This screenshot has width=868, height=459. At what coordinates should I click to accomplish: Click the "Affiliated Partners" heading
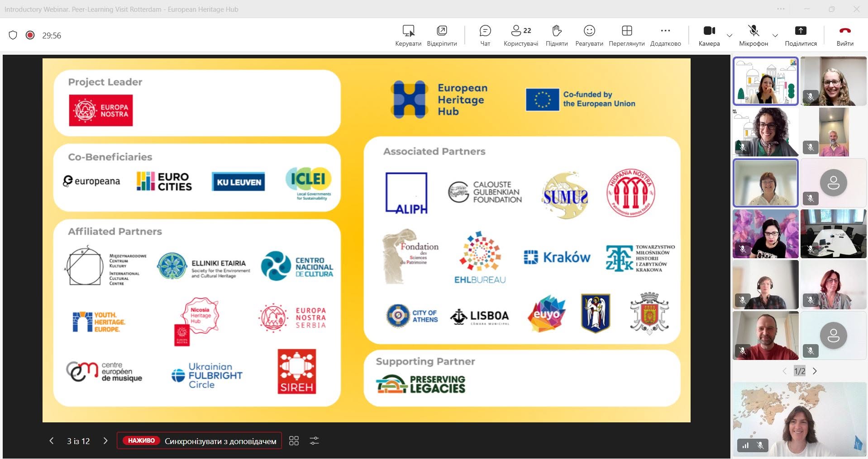[x=115, y=232]
